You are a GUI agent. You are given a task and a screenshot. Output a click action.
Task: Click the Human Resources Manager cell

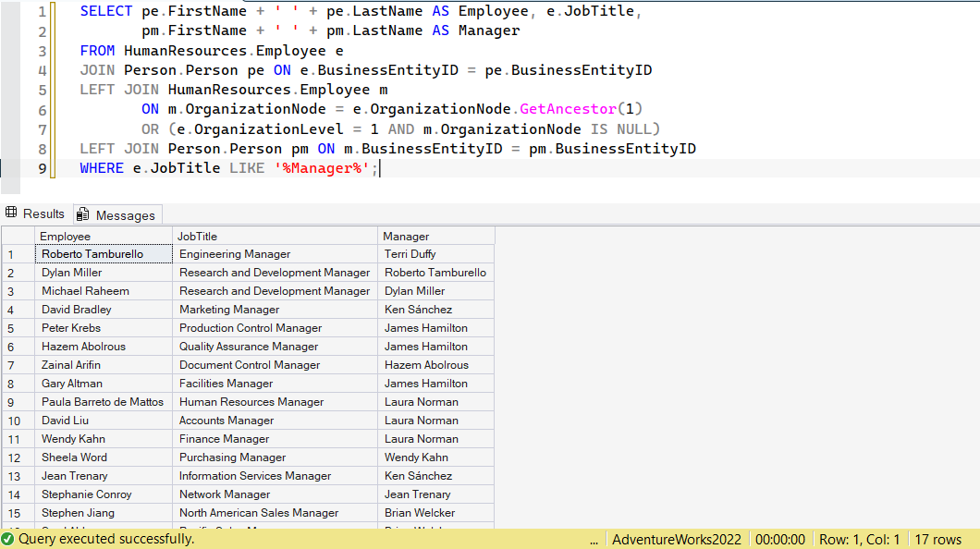275,402
